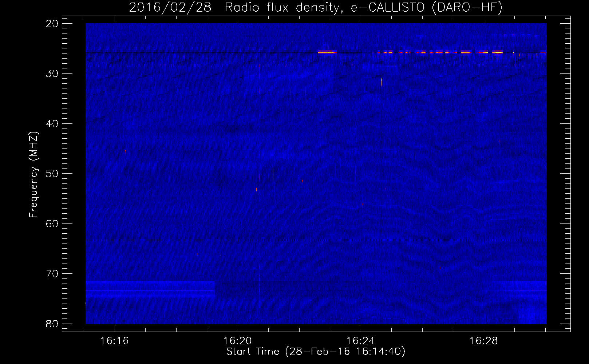Click the frequency tick label '70'
The width and height of the screenshot is (589, 364).
tap(52, 274)
